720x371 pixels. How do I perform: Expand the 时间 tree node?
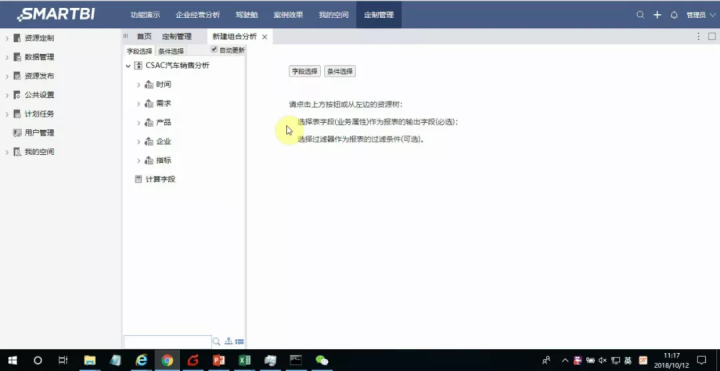coord(138,85)
